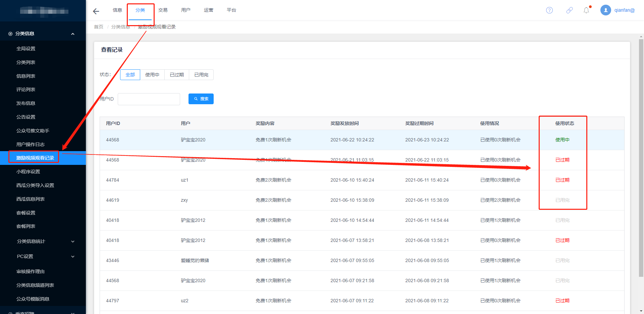This screenshot has height=314, width=644.
Task: Select the 全部 status filter
Action: pos(130,75)
